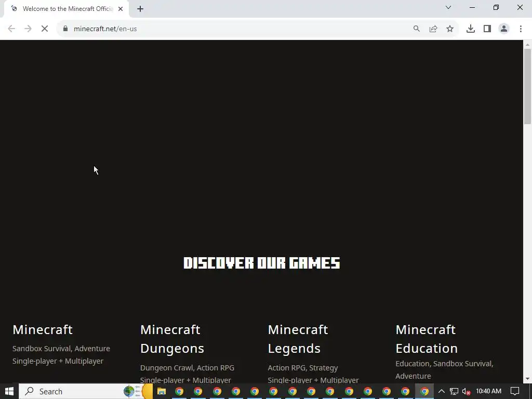Screen dimensions: 532x399
Task: Click the page vertical scrollbar thumb
Action: pos(527,87)
